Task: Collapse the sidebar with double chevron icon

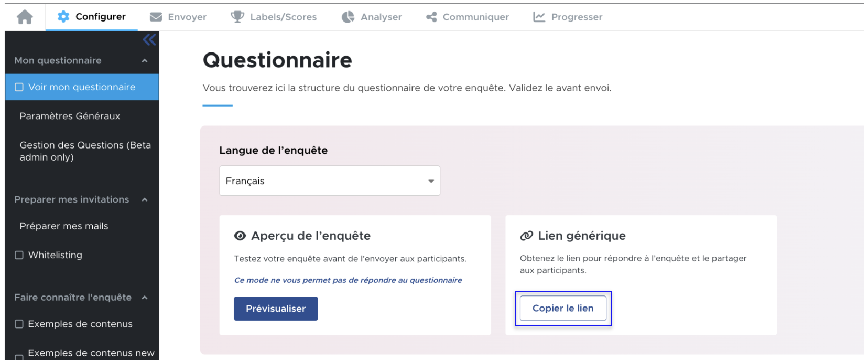Action: 149,40
